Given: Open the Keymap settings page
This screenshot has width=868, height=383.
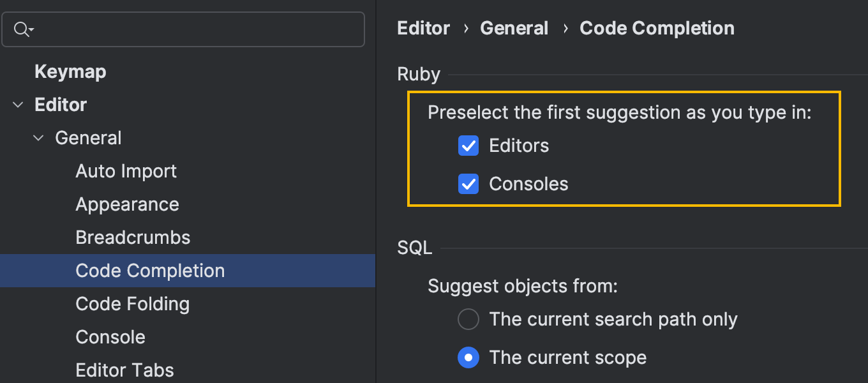Looking at the screenshot, I should (x=70, y=71).
